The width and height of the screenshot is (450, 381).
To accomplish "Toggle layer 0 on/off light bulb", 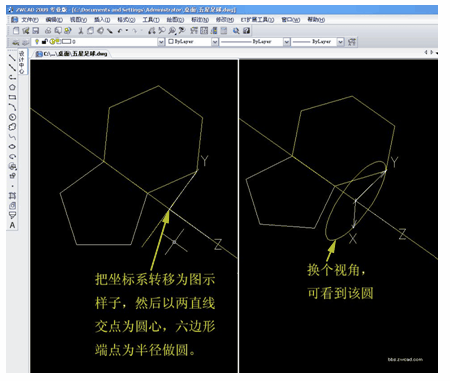I will tap(37, 41).
